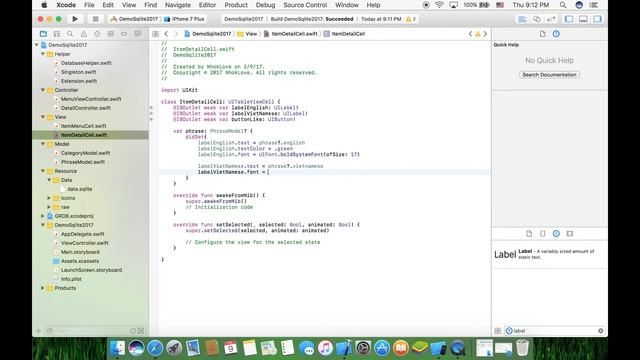This screenshot has width=640, height=360.
Task: Go back in editor history
Action: point(166,34)
